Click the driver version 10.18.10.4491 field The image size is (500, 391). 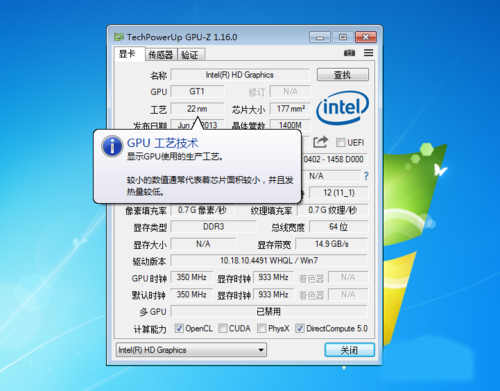coord(269,260)
